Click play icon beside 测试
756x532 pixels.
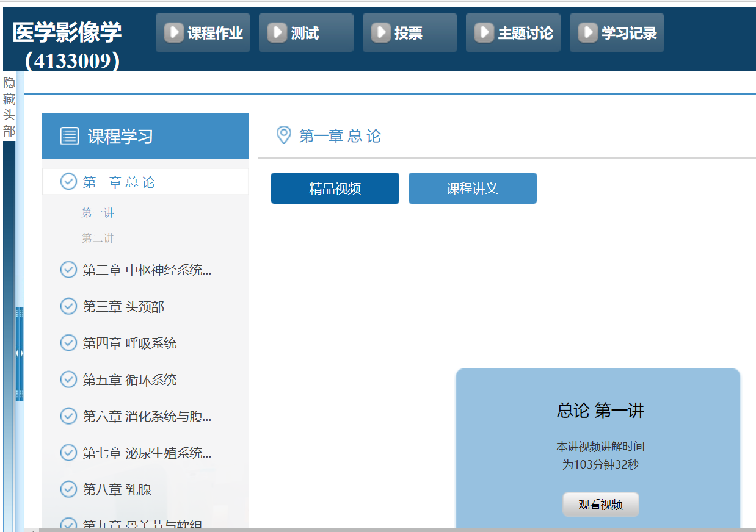tap(277, 33)
